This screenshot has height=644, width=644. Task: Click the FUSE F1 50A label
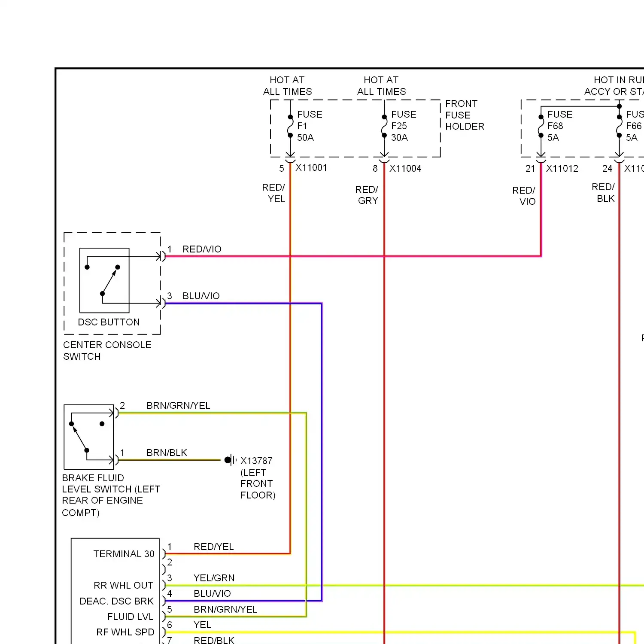[310, 126]
